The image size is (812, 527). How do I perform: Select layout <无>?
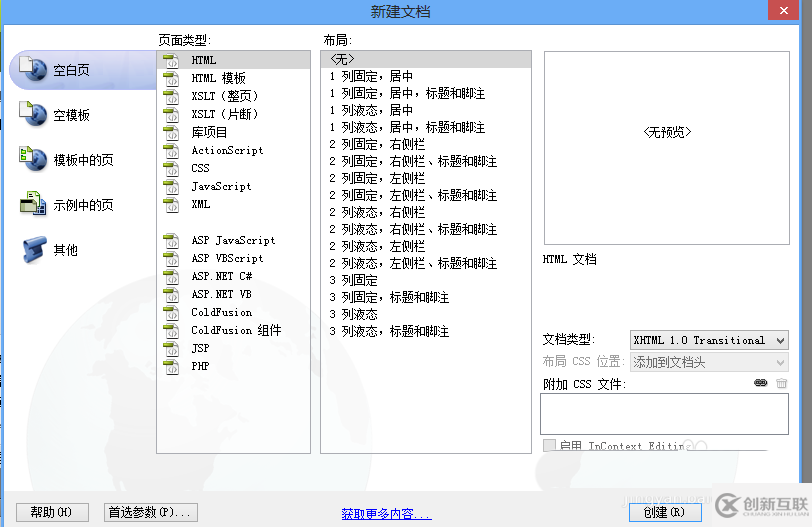pos(426,59)
